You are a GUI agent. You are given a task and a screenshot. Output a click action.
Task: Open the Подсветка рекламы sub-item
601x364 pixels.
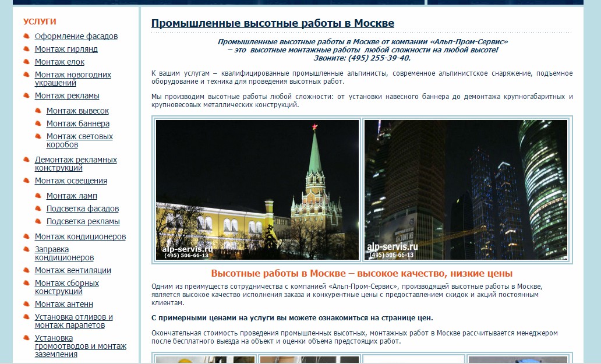tap(83, 221)
